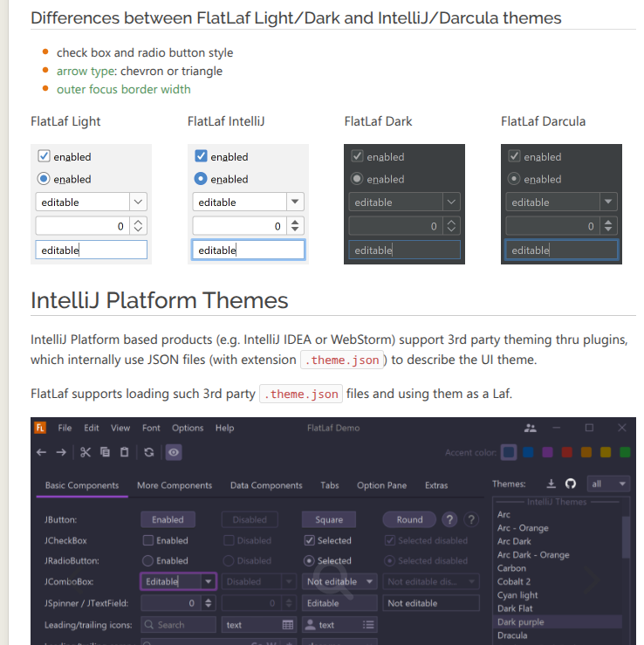Open the View menu in FlatLaf Demo
Image resolution: width=644 pixels, height=645 pixels.
click(120, 428)
